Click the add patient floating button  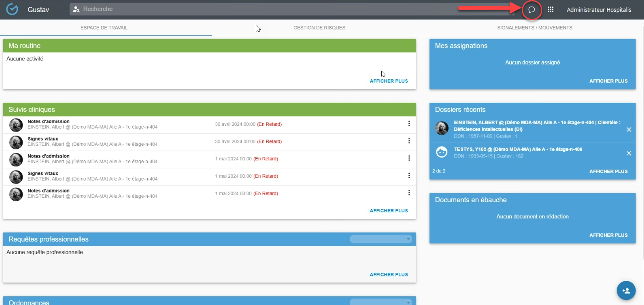(x=626, y=290)
